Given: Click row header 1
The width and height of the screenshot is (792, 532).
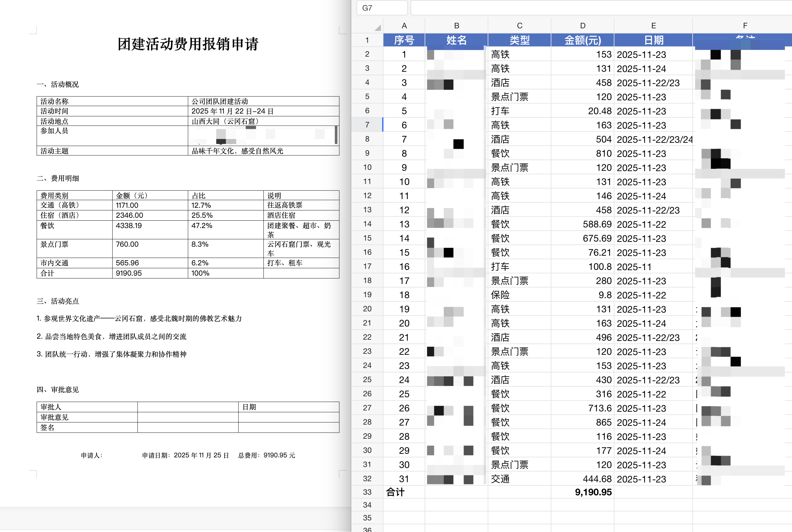Looking at the screenshot, I should (x=367, y=40).
